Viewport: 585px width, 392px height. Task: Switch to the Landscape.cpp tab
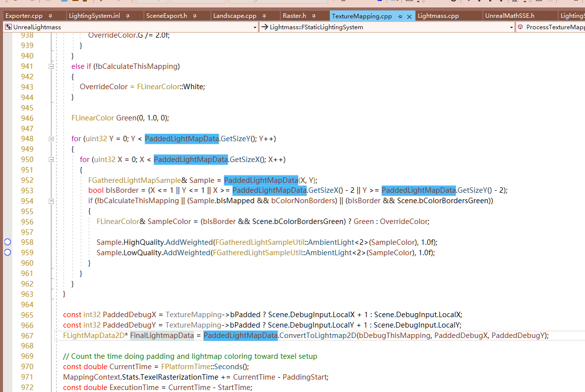235,16
